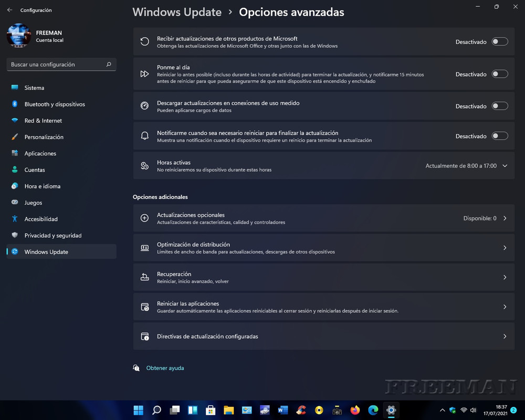Open Directivas de actualización configuradas chevron

[505, 337]
